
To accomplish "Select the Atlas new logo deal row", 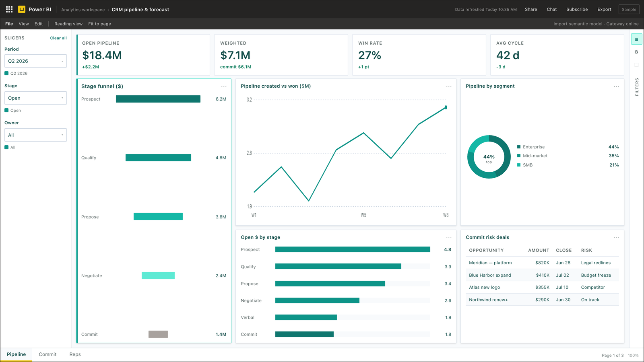I will point(542,287).
